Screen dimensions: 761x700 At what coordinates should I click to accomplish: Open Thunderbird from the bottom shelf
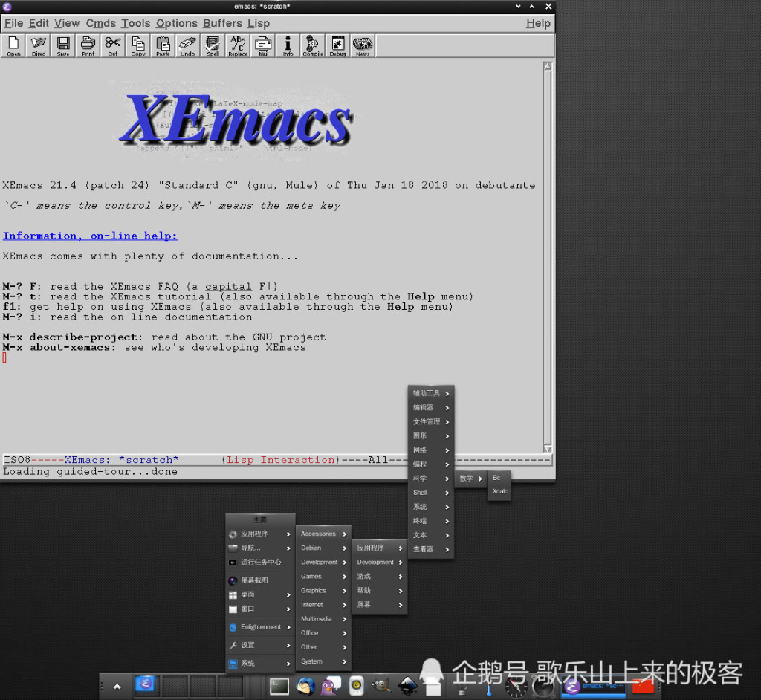point(305,687)
